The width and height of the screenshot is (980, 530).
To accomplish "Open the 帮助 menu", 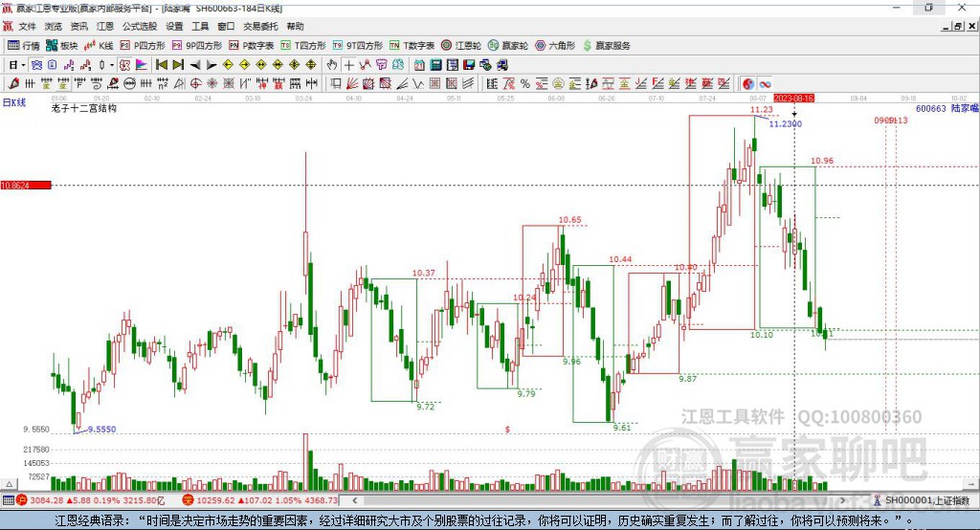I will [x=295, y=26].
